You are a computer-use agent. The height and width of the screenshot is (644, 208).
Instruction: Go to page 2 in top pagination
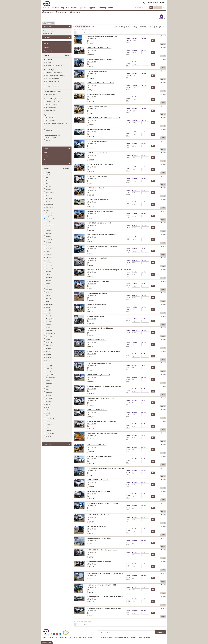pyautogui.click(x=78, y=33)
